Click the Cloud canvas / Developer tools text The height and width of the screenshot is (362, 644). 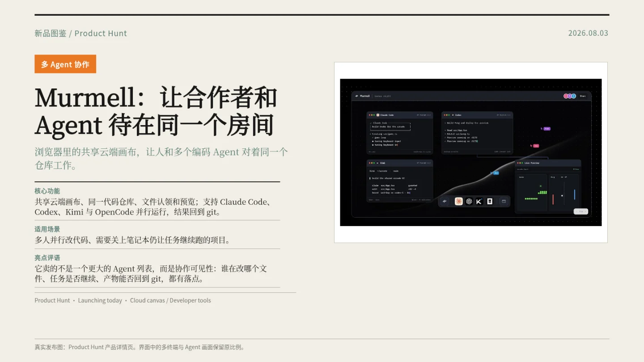coord(170,300)
